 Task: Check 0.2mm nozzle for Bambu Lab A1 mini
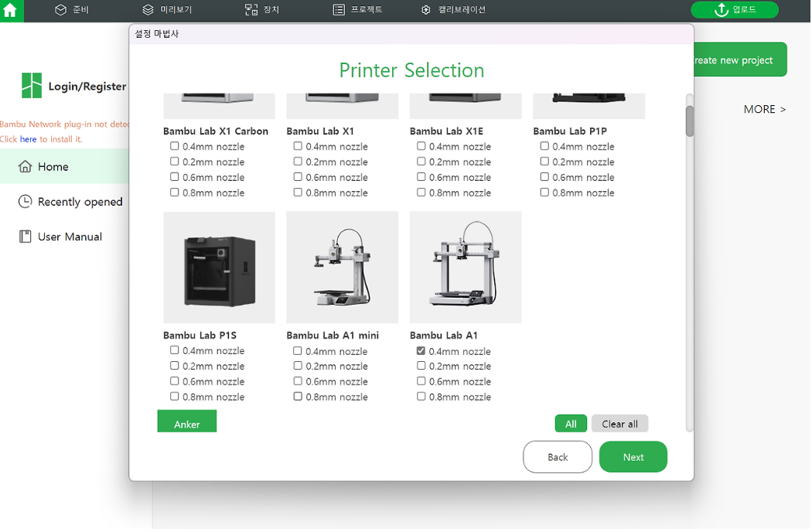(x=298, y=366)
